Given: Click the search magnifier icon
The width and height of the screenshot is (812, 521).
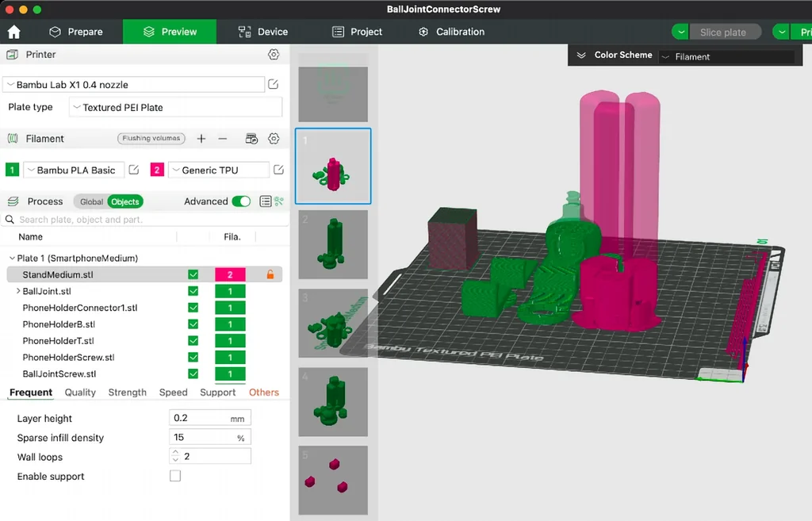Looking at the screenshot, I should tap(10, 220).
